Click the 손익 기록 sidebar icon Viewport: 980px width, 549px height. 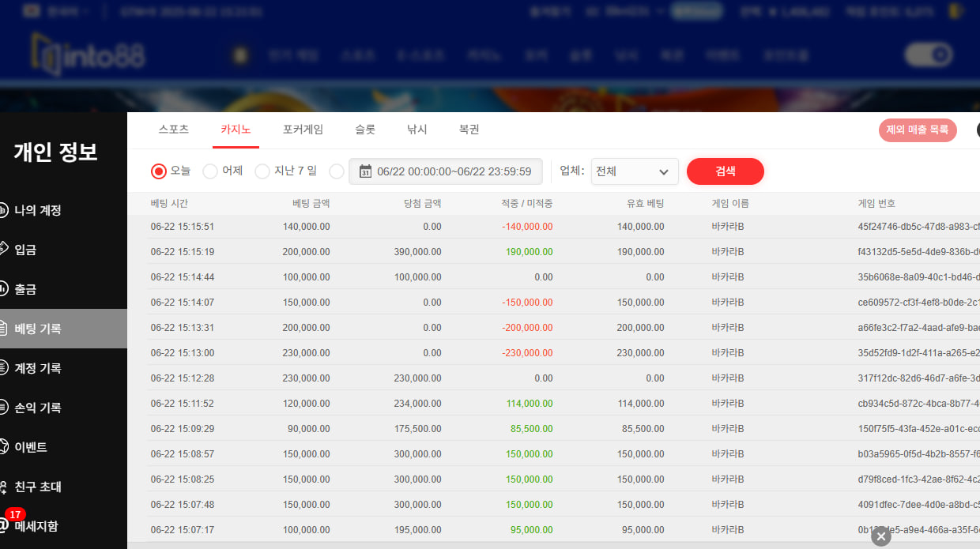pos(3,408)
